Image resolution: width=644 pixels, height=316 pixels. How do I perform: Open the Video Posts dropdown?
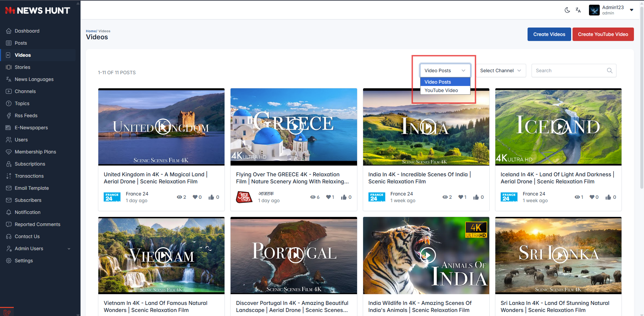445,71
